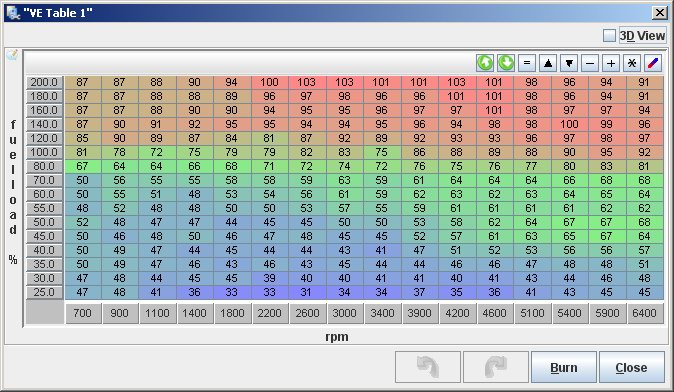The image size is (674, 392).
Task: Select the VE cell 100 at 140.0 load, 5400 rpm
Action: coord(569,124)
